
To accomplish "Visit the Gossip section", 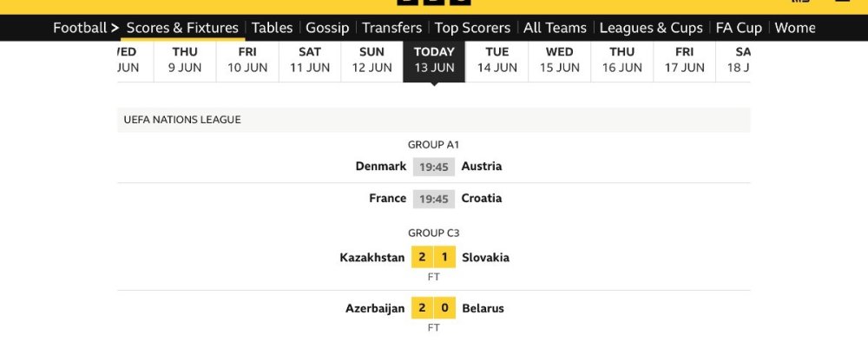I will point(327,28).
